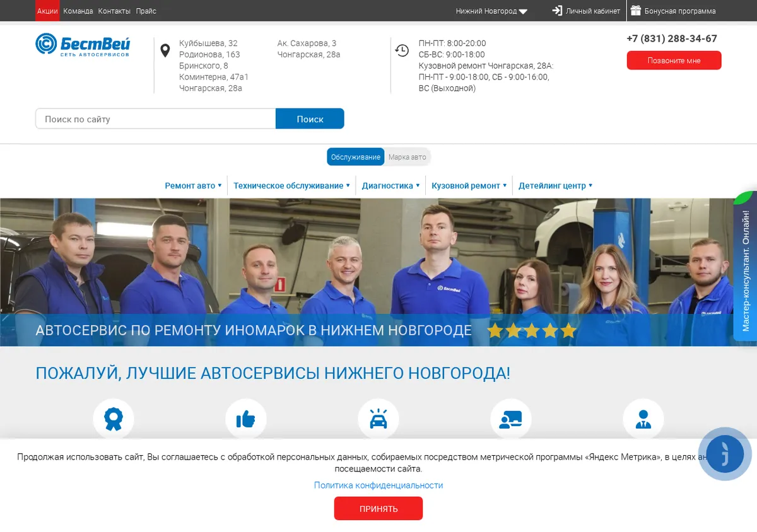Click the БестВей logo
This screenshot has height=532, width=757.
coord(83,45)
